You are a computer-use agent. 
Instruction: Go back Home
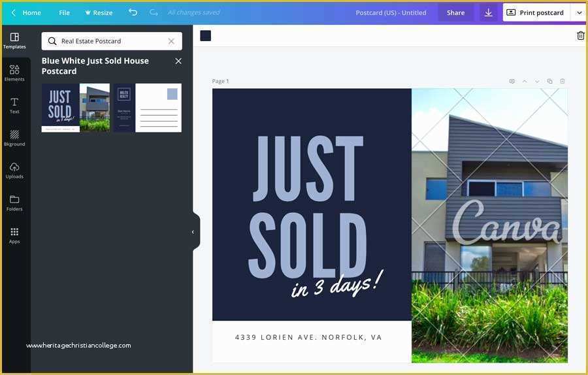pyautogui.click(x=26, y=13)
